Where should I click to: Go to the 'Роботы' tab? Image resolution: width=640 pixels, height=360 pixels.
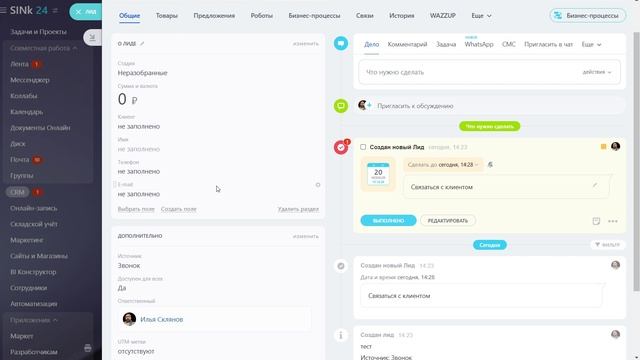[x=262, y=16]
